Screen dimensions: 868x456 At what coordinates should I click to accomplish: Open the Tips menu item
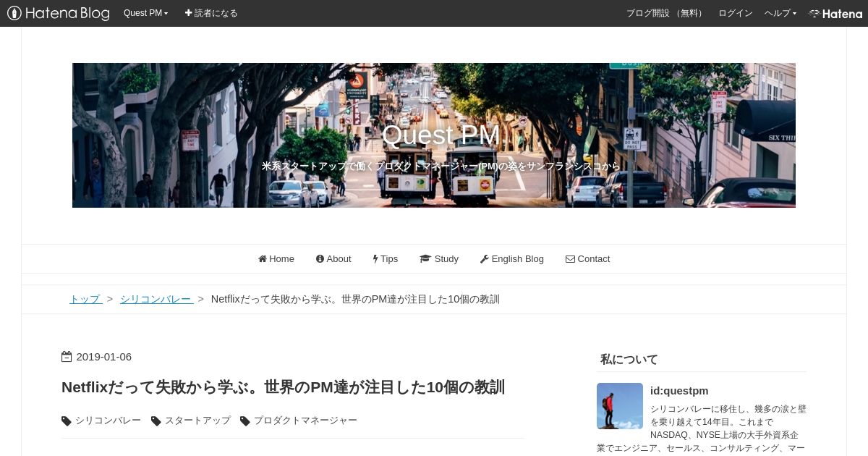(x=386, y=258)
